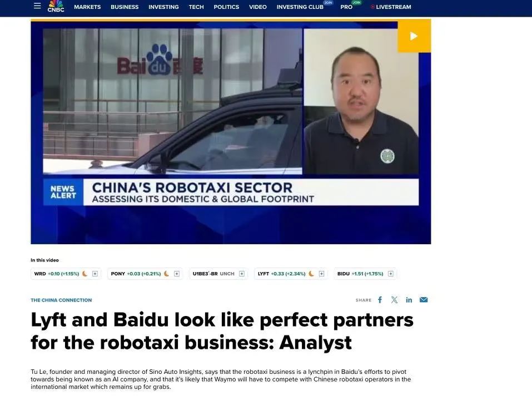The height and width of the screenshot is (400, 532).
Task: Share article via email icon
Action: [x=424, y=300]
